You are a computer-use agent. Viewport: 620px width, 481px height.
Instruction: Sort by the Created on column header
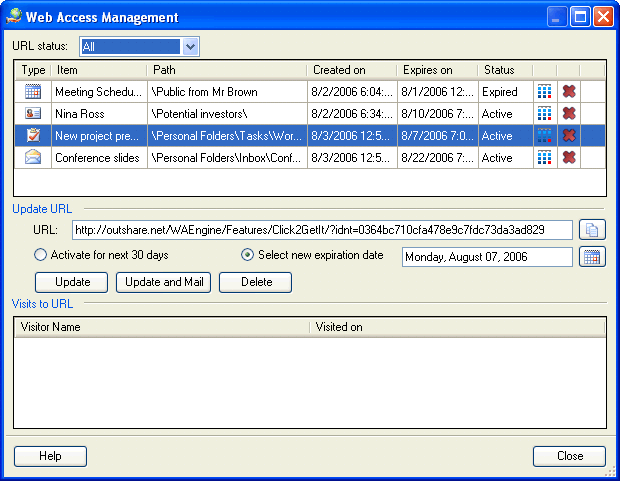point(352,70)
